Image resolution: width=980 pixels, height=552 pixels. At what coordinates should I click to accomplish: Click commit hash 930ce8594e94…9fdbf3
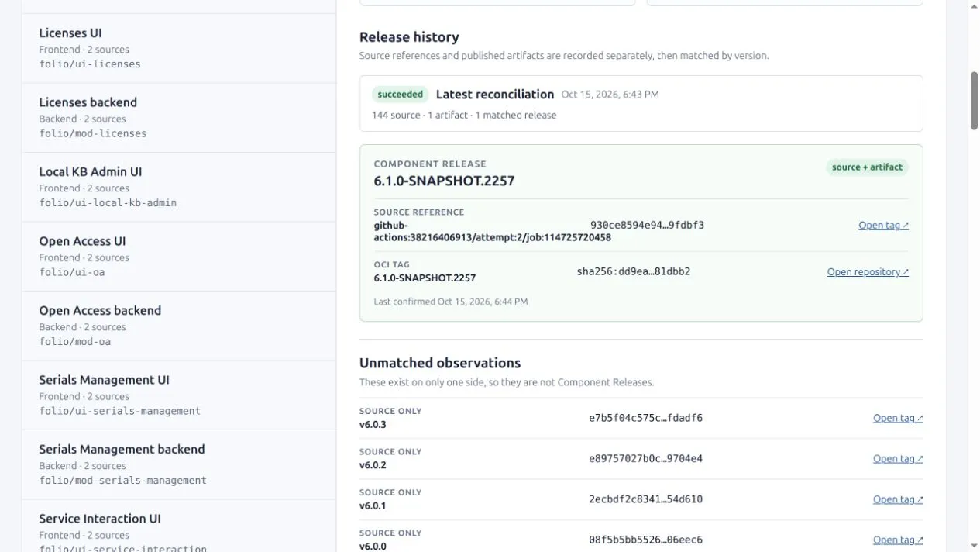(647, 225)
